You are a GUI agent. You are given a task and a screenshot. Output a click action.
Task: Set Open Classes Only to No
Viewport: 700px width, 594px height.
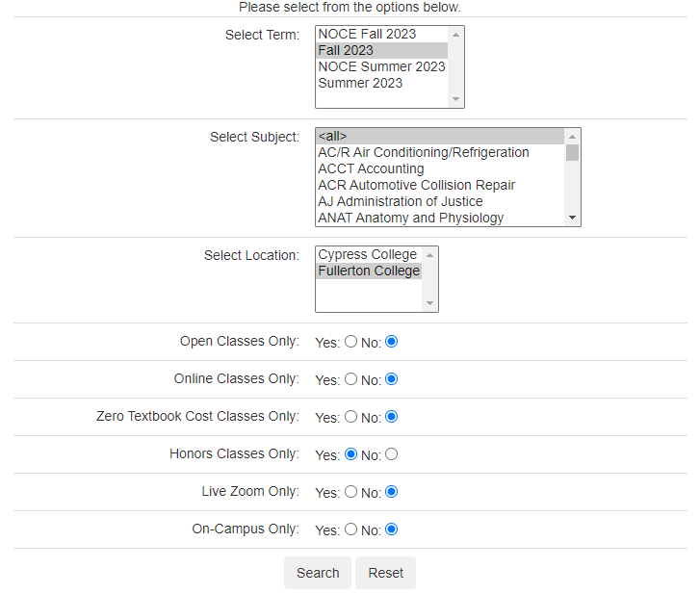click(392, 342)
